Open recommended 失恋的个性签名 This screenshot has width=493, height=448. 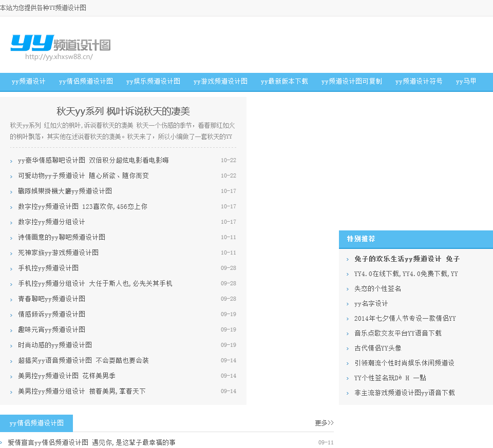tap(377, 288)
